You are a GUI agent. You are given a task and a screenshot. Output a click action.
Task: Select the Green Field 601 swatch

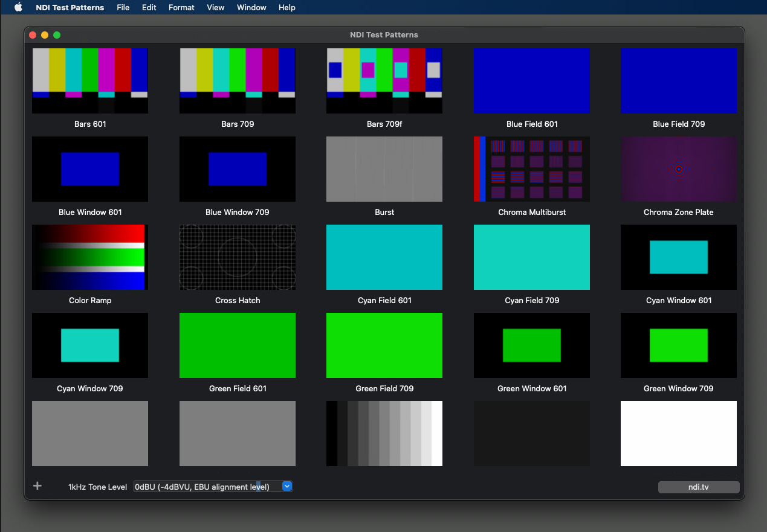click(238, 345)
